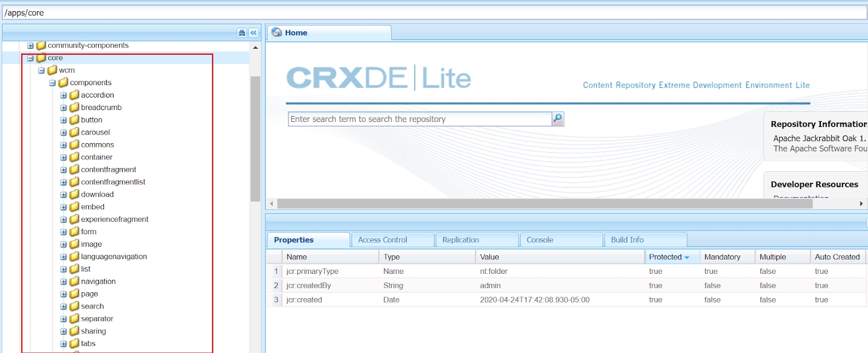
Task: Click right arrow of horizontal scrollbar
Action: [x=861, y=204]
